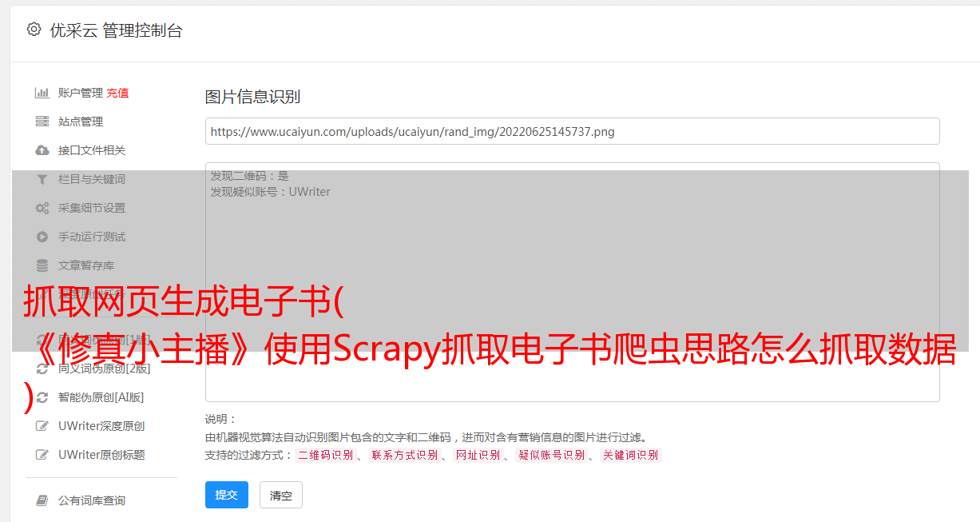Click the 图片信息识别 heading

(252, 97)
